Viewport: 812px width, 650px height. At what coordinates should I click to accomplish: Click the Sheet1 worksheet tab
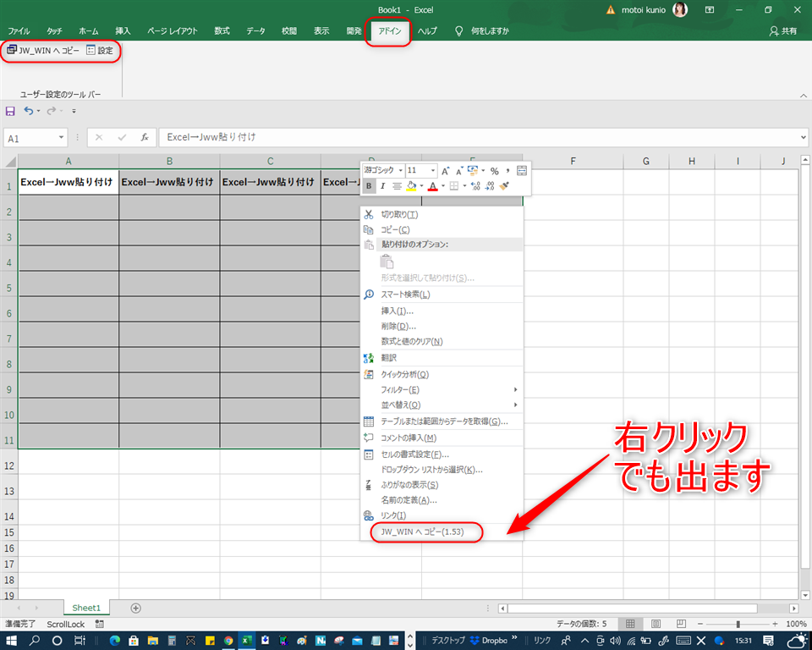coord(85,608)
